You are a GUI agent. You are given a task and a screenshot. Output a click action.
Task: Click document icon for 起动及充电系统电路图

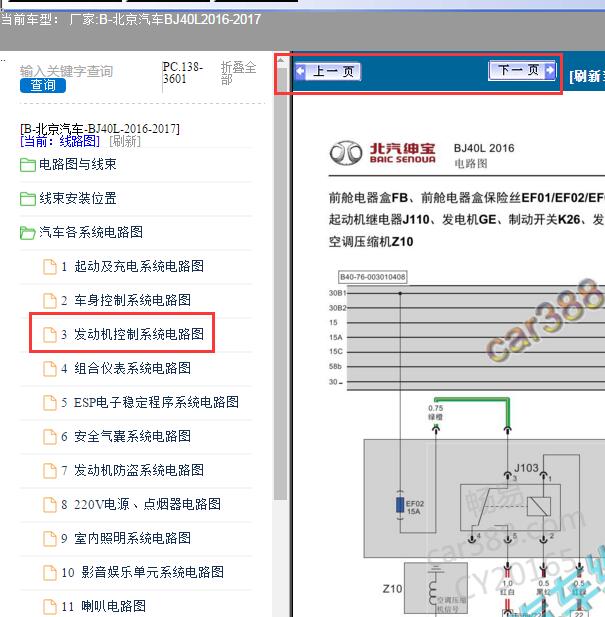[50, 267]
